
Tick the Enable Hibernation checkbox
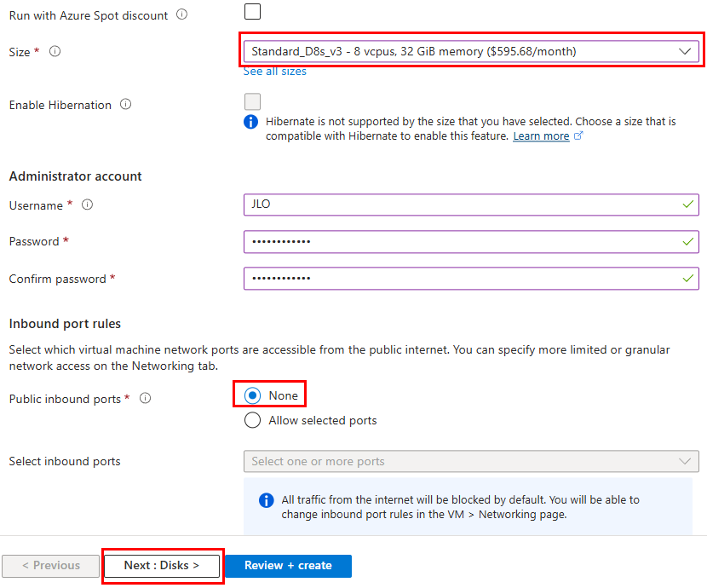pyautogui.click(x=252, y=101)
